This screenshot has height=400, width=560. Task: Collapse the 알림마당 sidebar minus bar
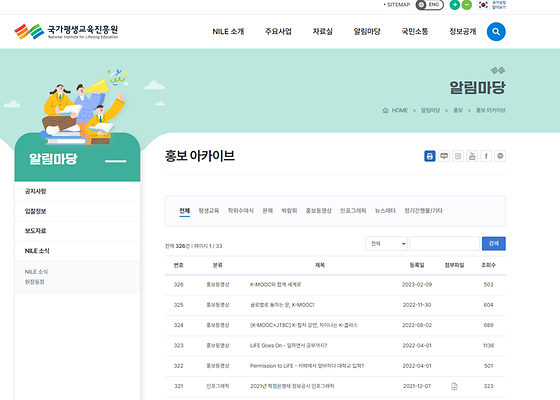[x=116, y=161]
